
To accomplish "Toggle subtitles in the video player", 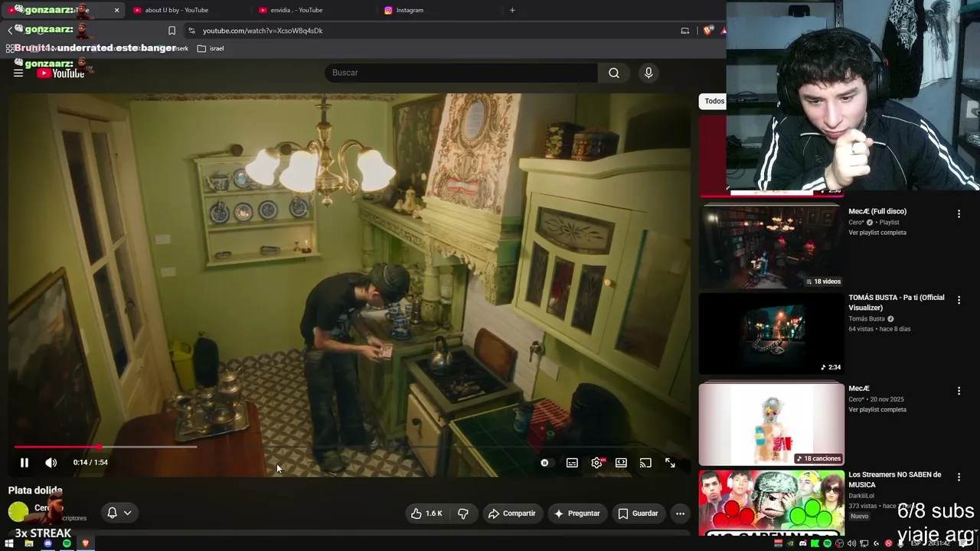I will (x=572, y=463).
